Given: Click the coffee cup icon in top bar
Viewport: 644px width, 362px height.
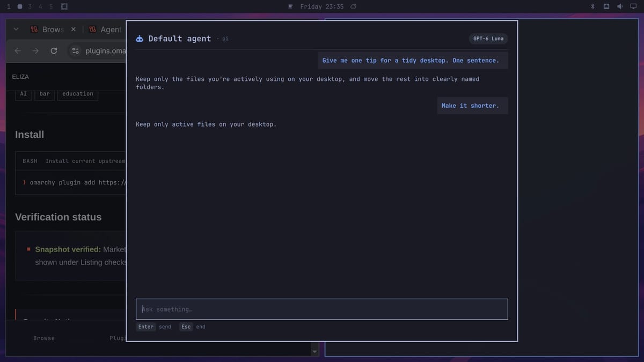Looking at the screenshot, I should click(290, 6).
